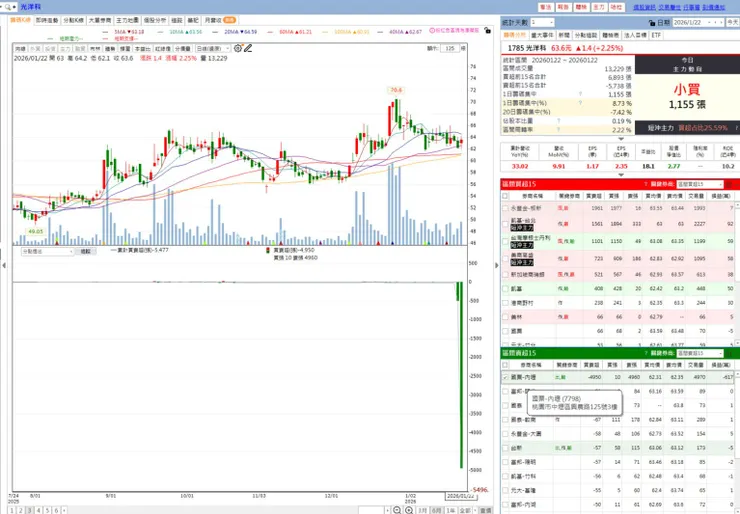Tick checkbox for 永豐金 row in 買超15
This screenshot has width=740, height=514.
pos(505,208)
